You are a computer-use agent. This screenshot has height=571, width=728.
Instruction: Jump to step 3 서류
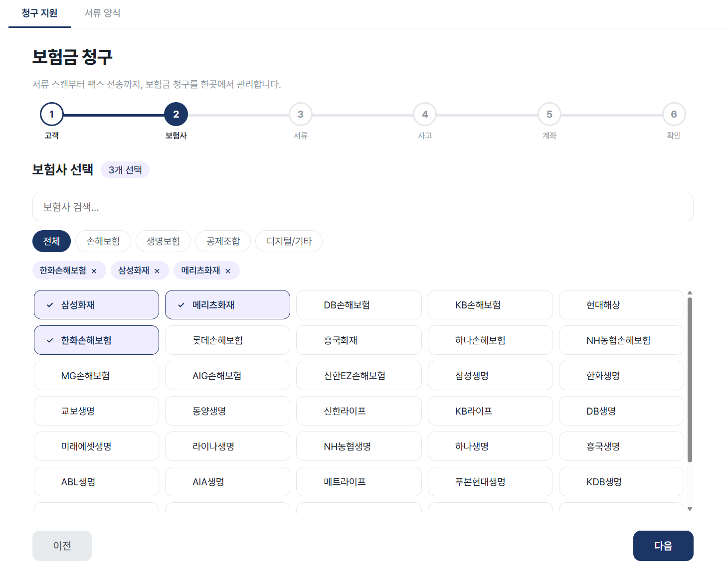tap(300, 114)
